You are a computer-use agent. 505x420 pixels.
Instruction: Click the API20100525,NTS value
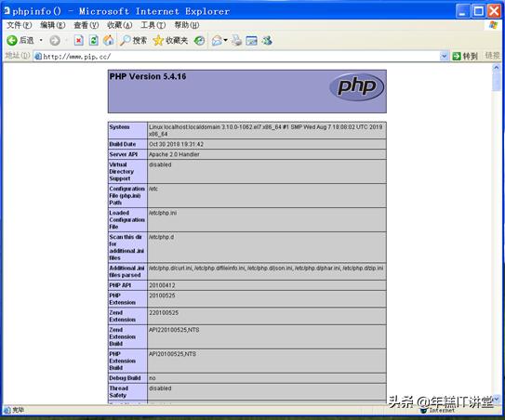[x=172, y=354]
